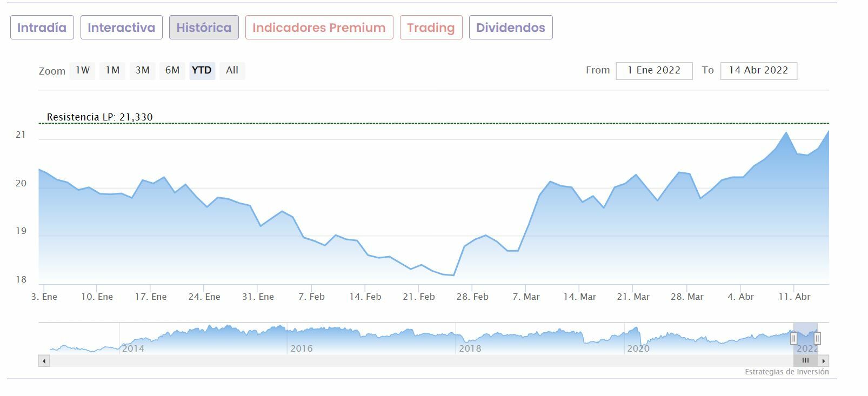The image size is (868, 396).
Task: Select the Histórica tab
Action: coord(204,28)
